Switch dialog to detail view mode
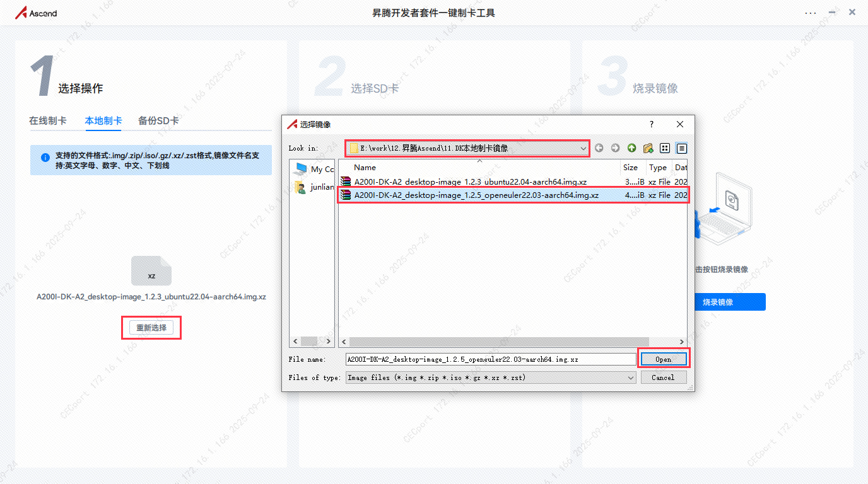The width and height of the screenshot is (868, 484). point(681,148)
